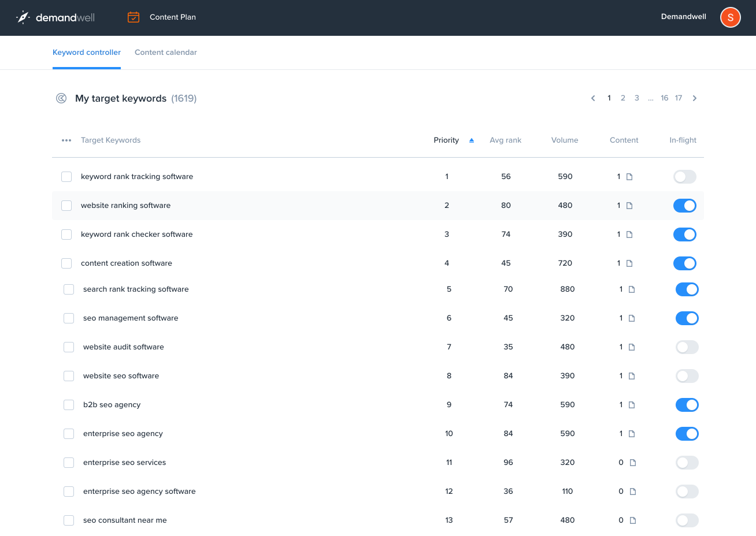The width and height of the screenshot is (756, 536).
Task: Select the Keyword controller tab
Action: click(87, 53)
